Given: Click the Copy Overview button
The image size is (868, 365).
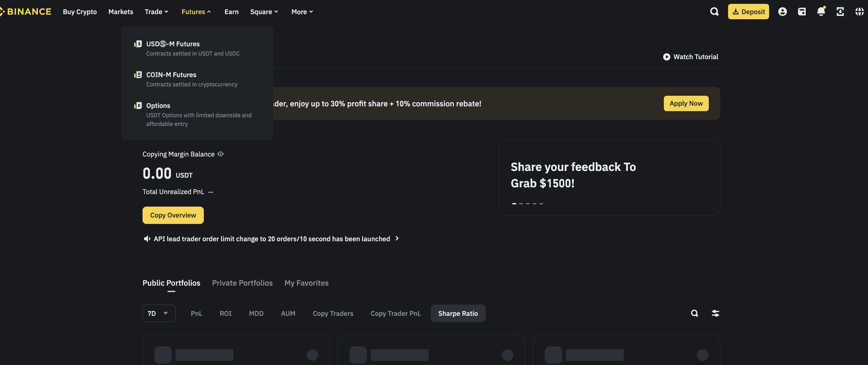Looking at the screenshot, I should pyautogui.click(x=173, y=215).
